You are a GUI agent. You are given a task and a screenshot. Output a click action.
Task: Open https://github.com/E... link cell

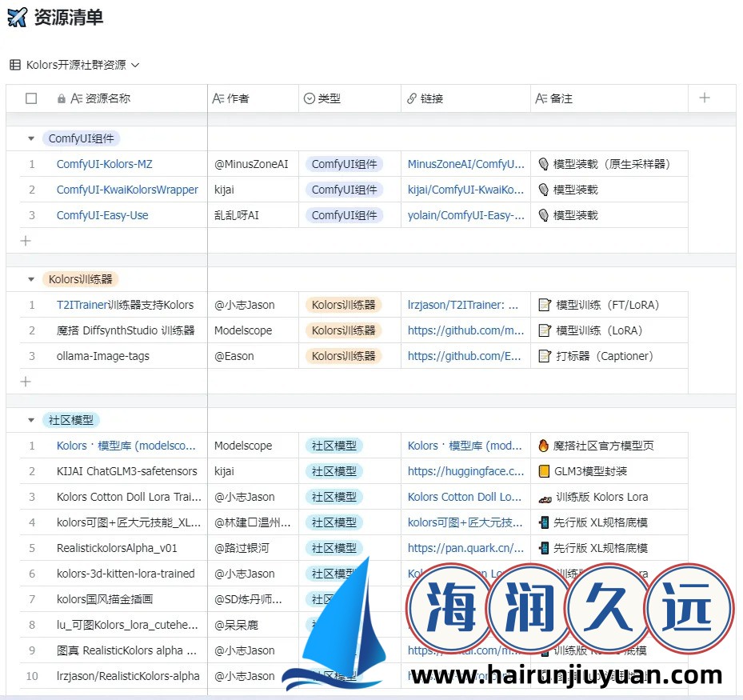pos(465,356)
